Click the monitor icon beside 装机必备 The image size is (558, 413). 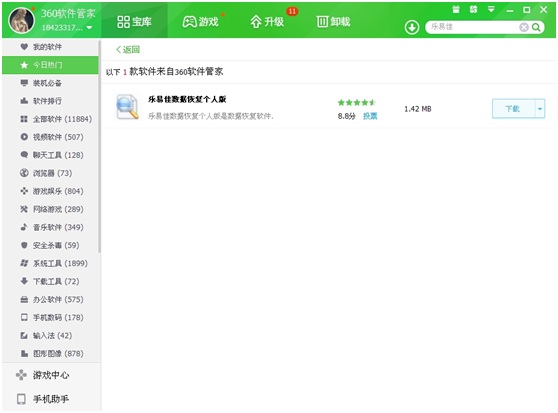coord(24,83)
